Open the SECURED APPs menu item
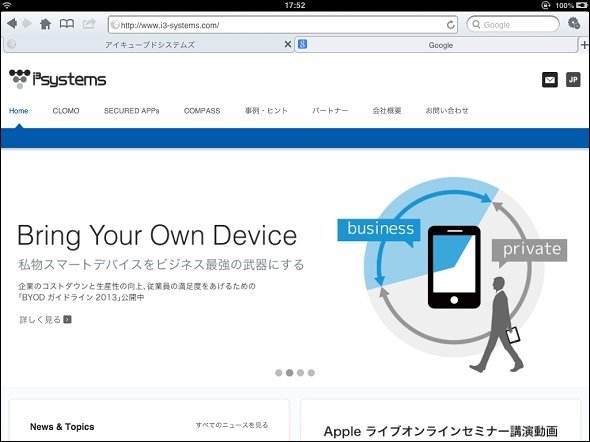Screen dimensions: 590x442 pyautogui.click(x=132, y=111)
